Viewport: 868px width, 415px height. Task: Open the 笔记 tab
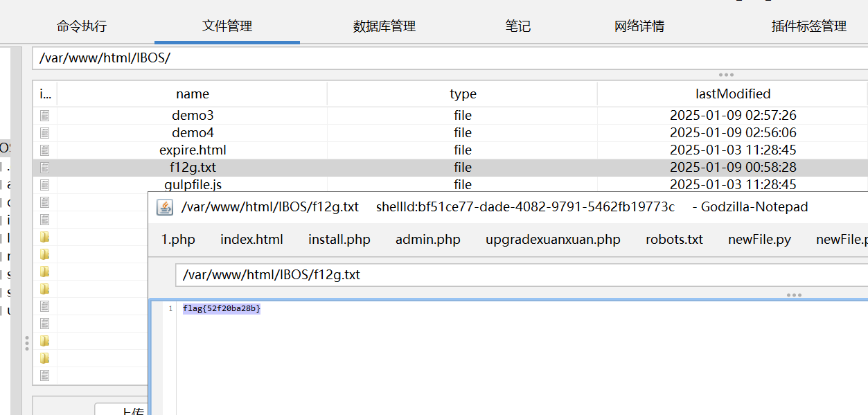[x=518, y=26]
